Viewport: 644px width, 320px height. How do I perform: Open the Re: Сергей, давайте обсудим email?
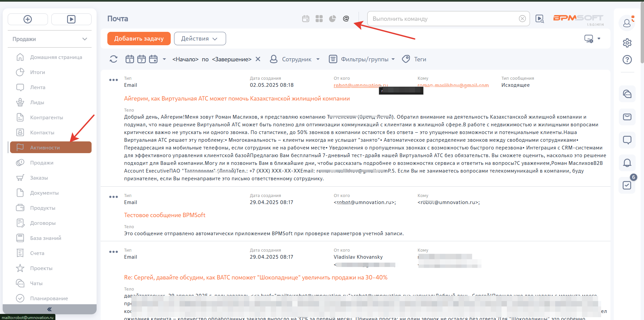(256, 277)
